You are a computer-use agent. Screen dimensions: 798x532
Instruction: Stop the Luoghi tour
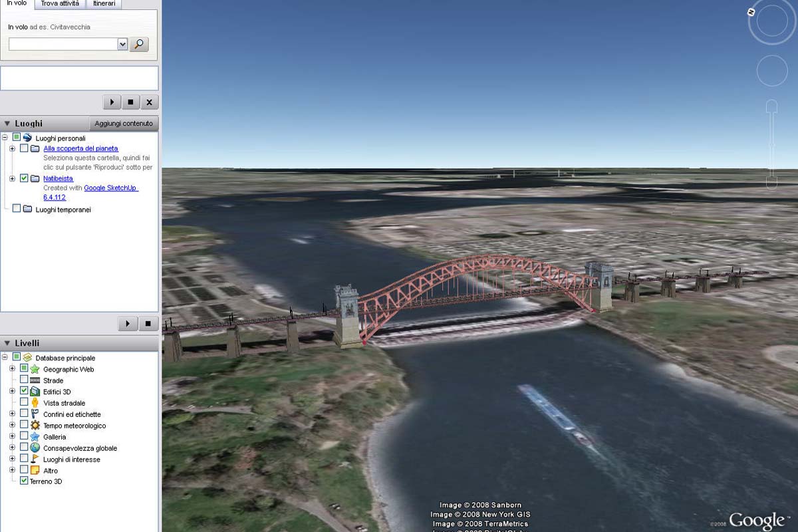point(148,324)
